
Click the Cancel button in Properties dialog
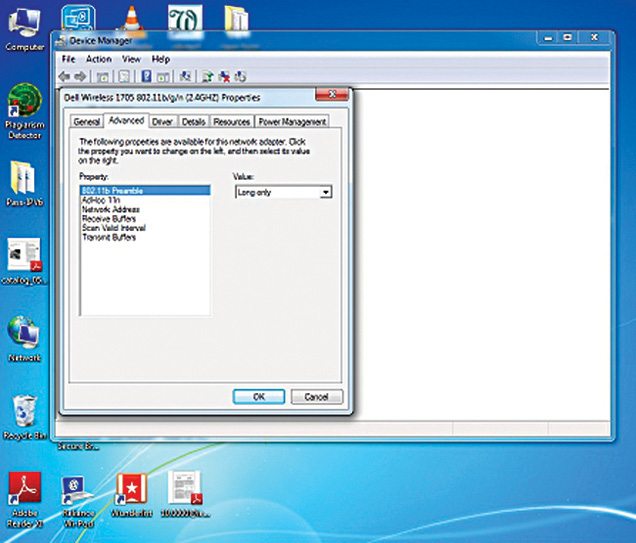[316, 396]
